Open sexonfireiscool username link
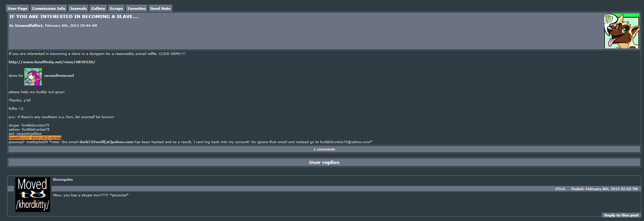Screen dimensions: 644x221 59,76
